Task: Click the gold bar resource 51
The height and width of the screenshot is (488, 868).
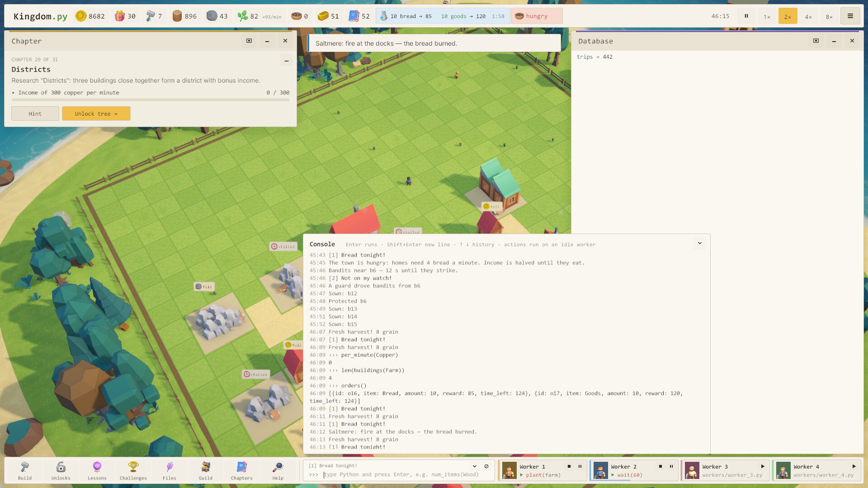Action: [x=328, y=16]
